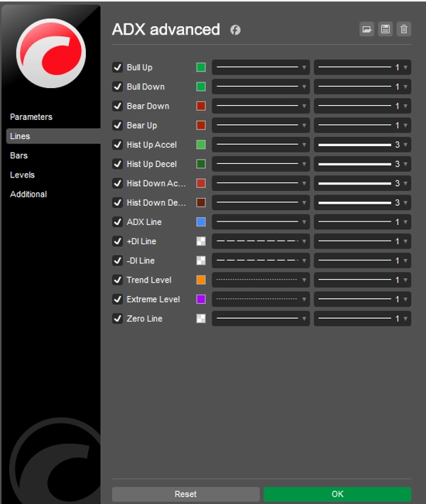Image resolution: width=426 pixels, height=504 pixels.
Task: Open the Additional settings section
Action: click(28, 194)
